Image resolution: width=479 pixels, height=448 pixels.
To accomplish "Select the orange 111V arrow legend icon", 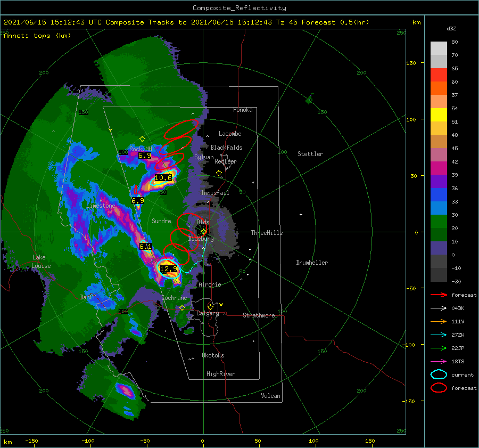I will [x=439, y=321].
